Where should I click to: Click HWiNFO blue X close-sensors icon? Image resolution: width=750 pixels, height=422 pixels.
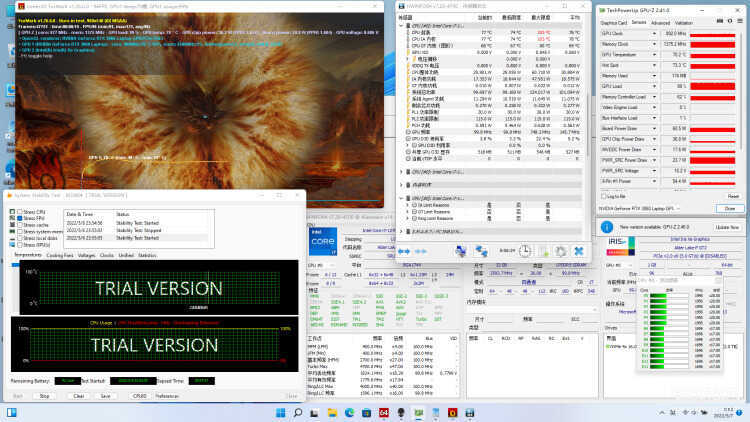coord(579,251)
